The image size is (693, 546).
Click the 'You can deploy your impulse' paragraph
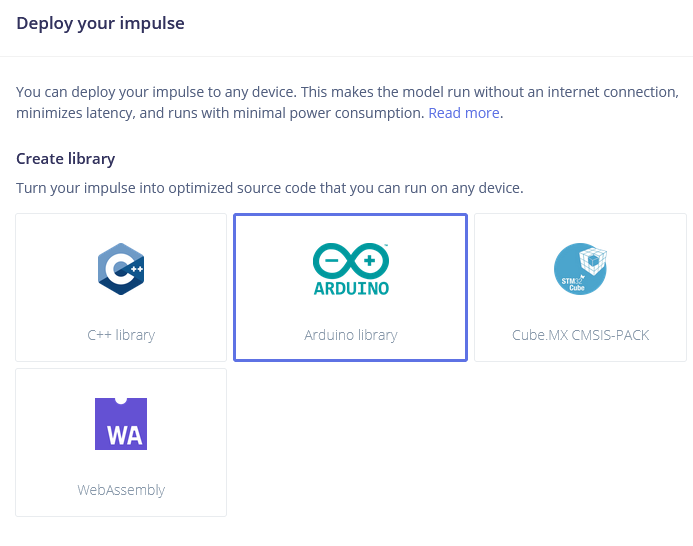click(347, 103)
